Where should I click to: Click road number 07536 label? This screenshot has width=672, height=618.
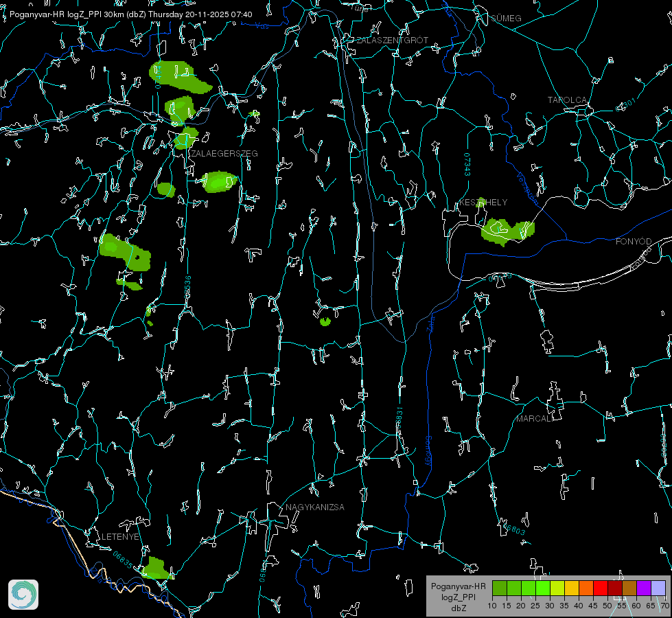pyautogui.click(x=187, y=287)
